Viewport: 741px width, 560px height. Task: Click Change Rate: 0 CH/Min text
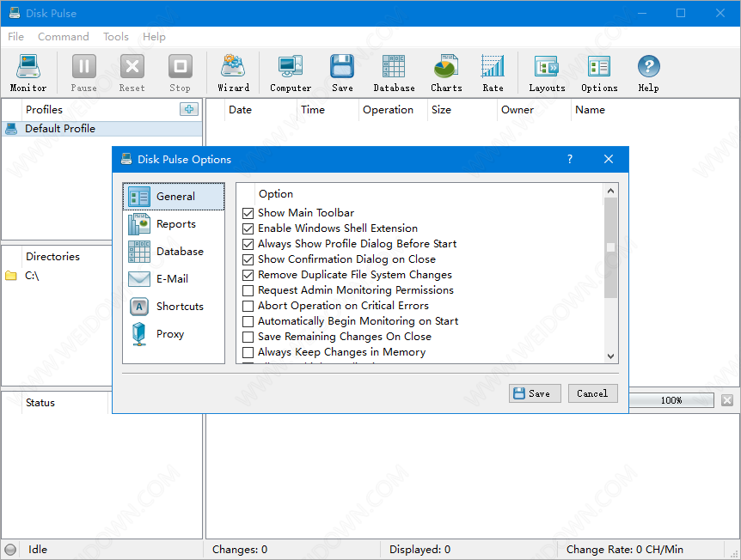[x=625, y=550]
